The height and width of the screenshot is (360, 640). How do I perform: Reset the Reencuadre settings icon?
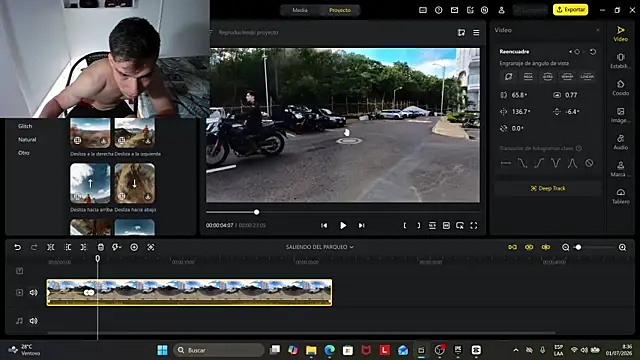pos(593,52)
